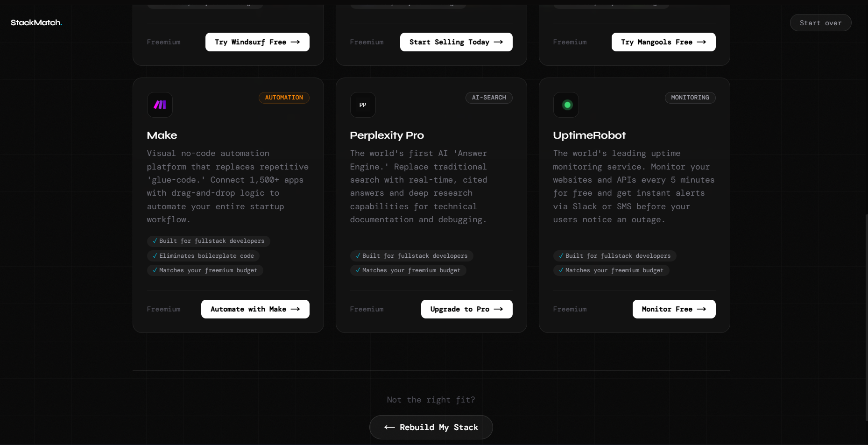Select the Perplexity Pro PP logo icon
The image size is (868, 445).
point(362,105)
